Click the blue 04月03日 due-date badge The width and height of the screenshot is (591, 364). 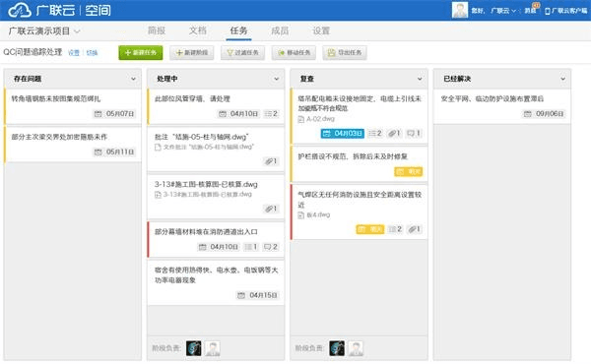point(343,133)
